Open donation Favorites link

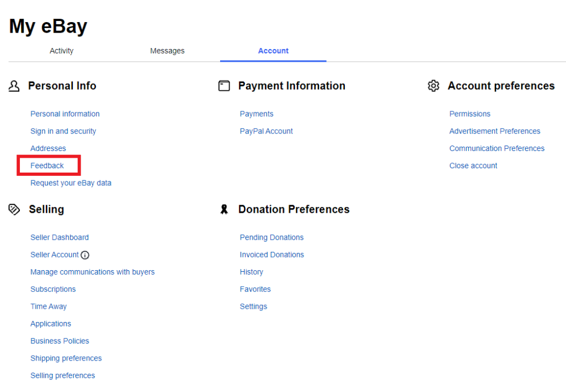pyautogui.click(x=255, y=289)
